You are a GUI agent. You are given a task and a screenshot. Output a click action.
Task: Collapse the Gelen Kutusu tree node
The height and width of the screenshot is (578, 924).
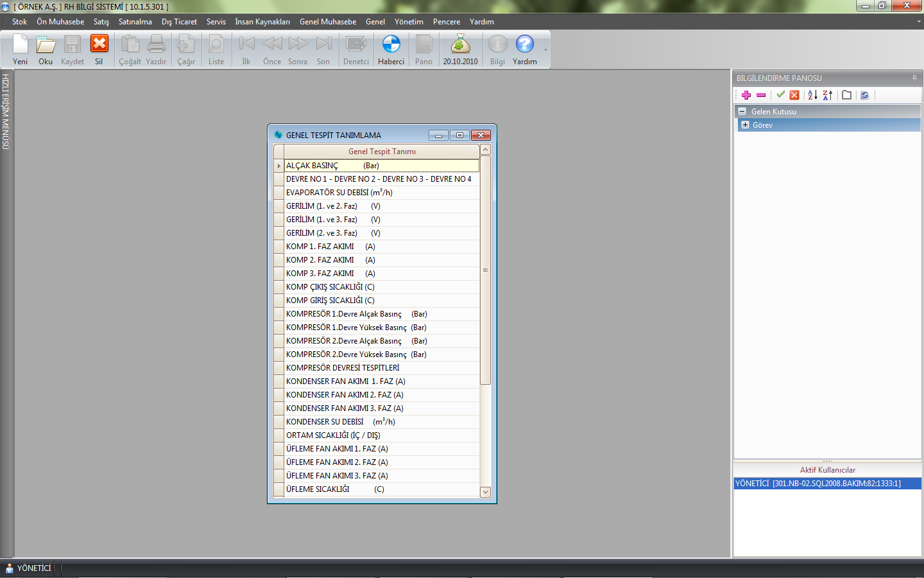742,112
